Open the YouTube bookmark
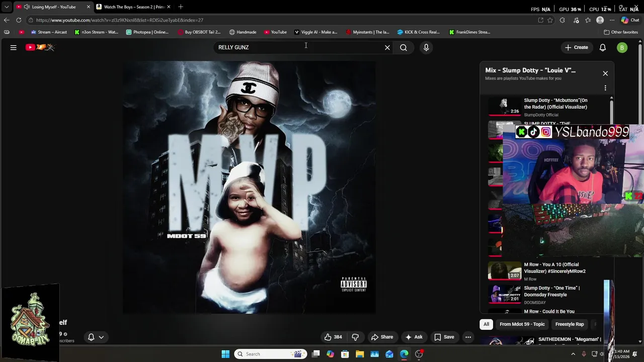This screenshot has width=644, height=362. 275,32
